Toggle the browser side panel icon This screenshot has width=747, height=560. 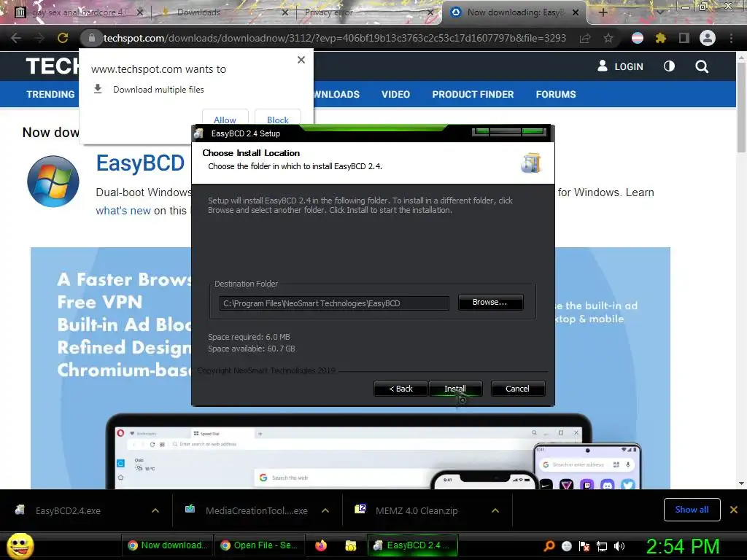tap(684, 38)
